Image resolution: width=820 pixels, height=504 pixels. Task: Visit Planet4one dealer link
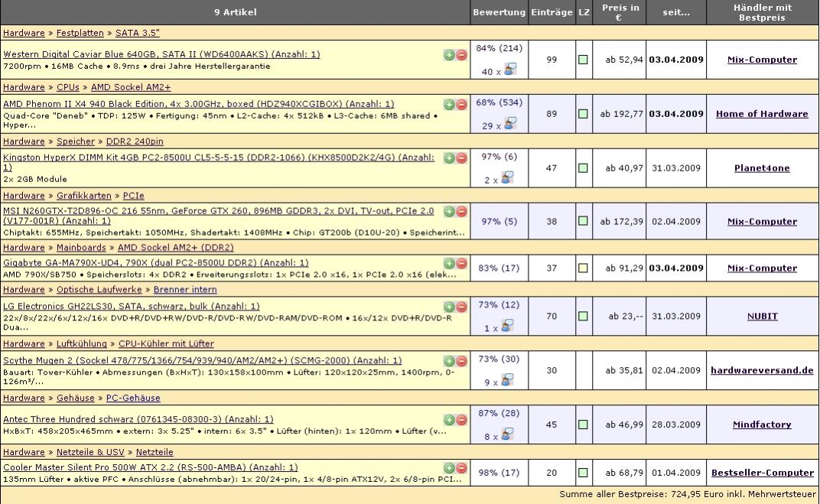click(762, 168)
